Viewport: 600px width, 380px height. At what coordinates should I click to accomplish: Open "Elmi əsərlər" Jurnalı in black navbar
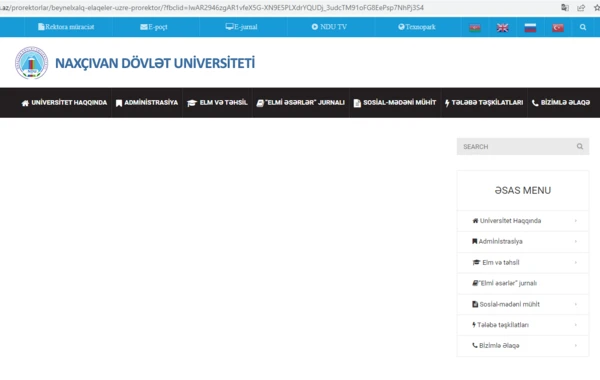tap(300, 103)
